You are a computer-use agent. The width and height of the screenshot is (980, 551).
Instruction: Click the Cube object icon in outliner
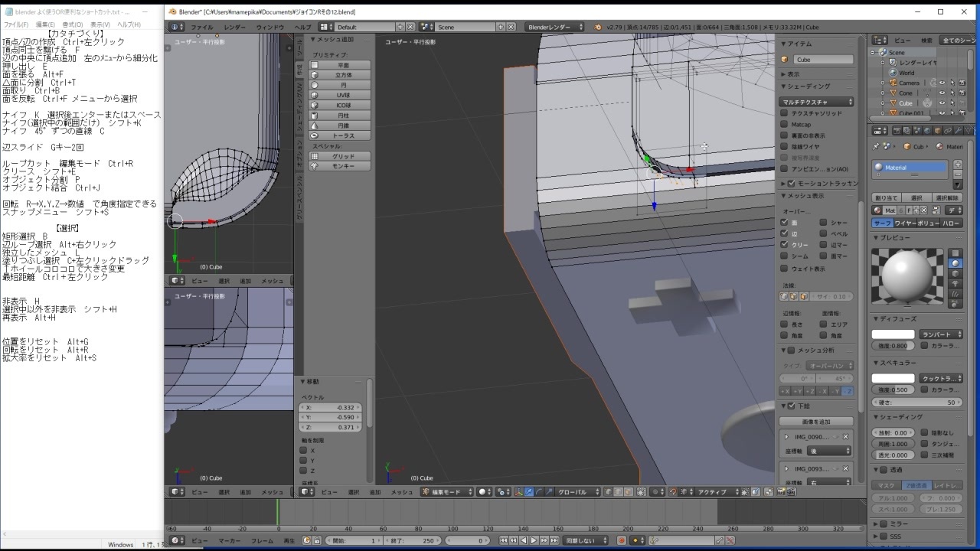pyautogui.click(x=892, y=103)
